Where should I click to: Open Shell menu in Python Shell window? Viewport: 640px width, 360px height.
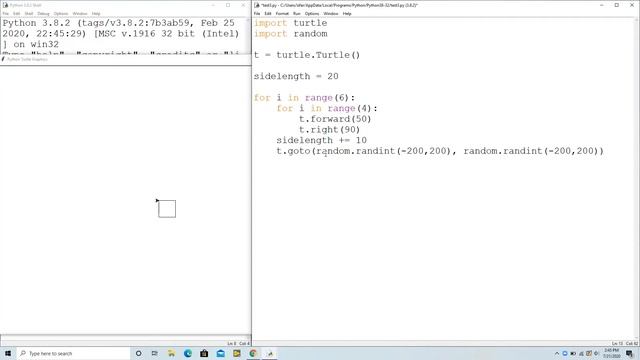click(29, 13)
